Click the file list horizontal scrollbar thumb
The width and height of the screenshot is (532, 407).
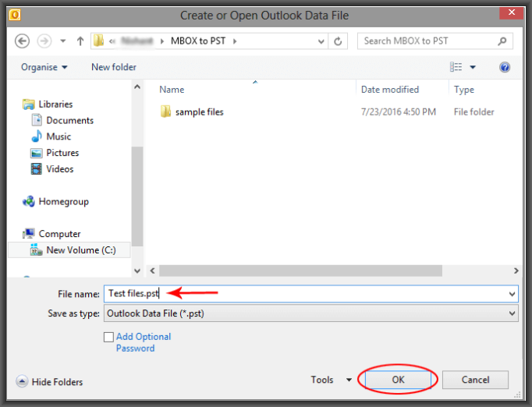[x=300, y=271]
